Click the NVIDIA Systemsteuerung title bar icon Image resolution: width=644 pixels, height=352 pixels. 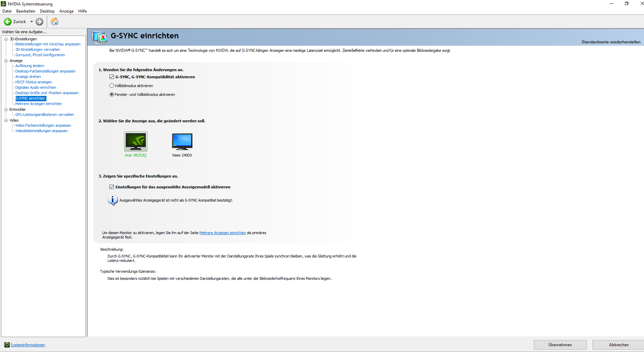(4, 4)
